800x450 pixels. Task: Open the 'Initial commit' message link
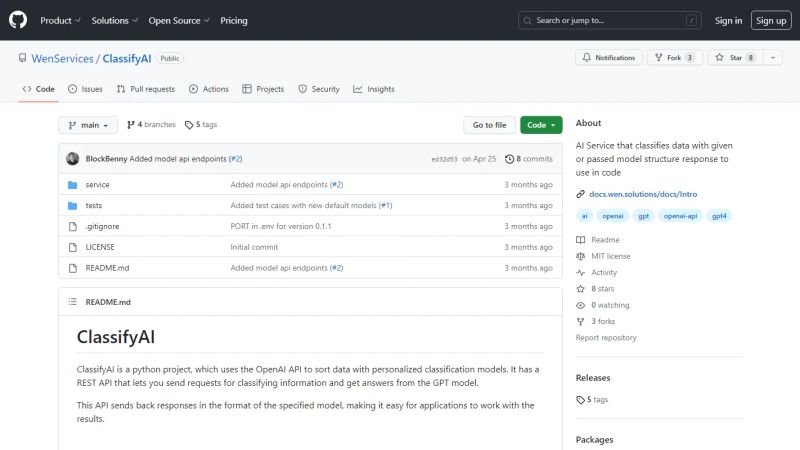254,247
